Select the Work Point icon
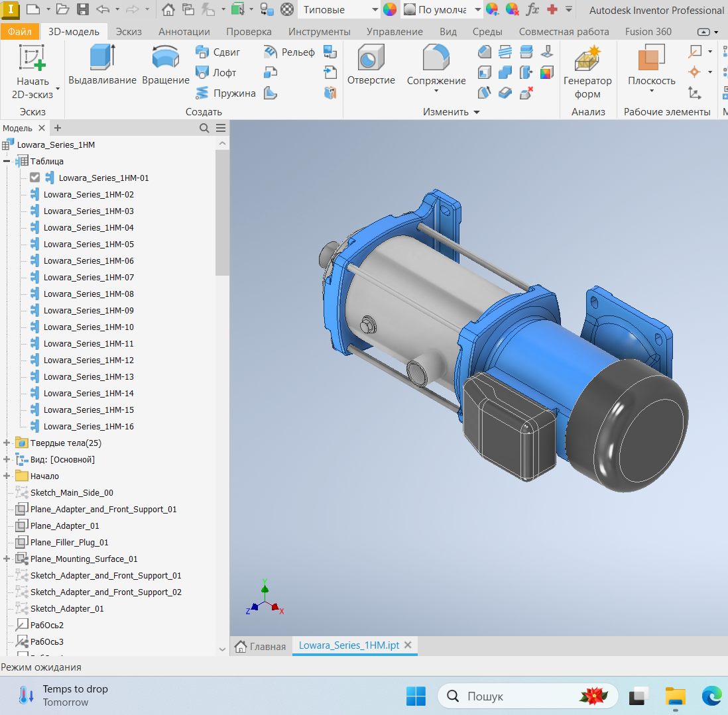Screen dimensions: 728x715 tap(695, 72)
